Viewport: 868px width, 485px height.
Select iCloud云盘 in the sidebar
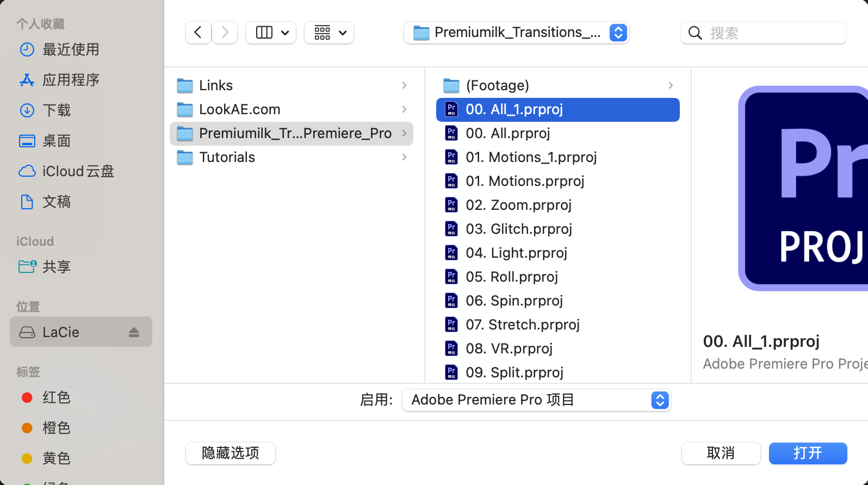(78, 171)
